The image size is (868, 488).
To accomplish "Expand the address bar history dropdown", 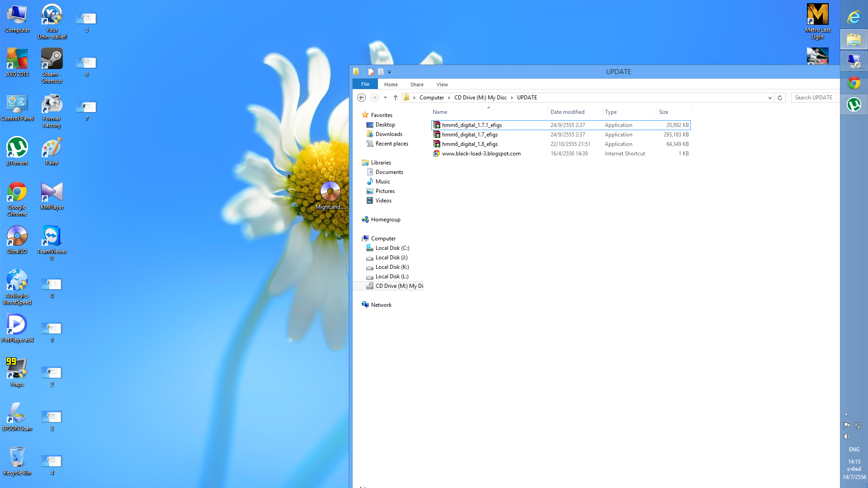I will (x=770, y=98).
